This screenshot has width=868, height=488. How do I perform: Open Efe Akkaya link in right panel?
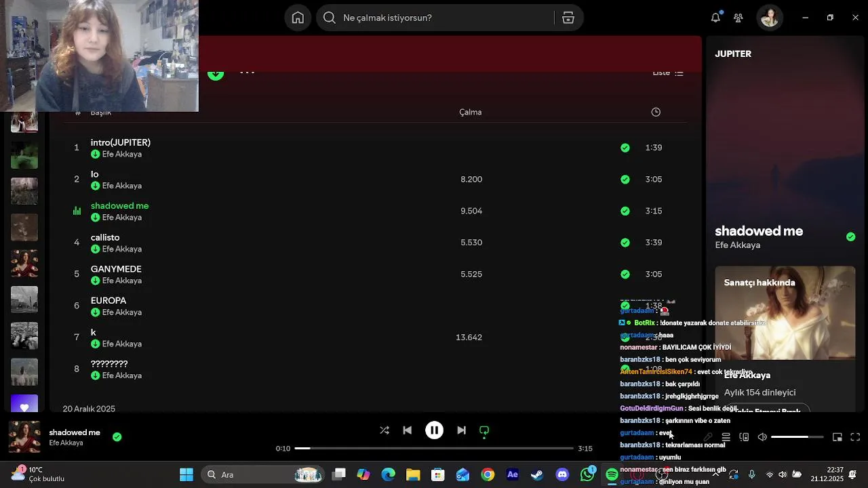[738, 245]
